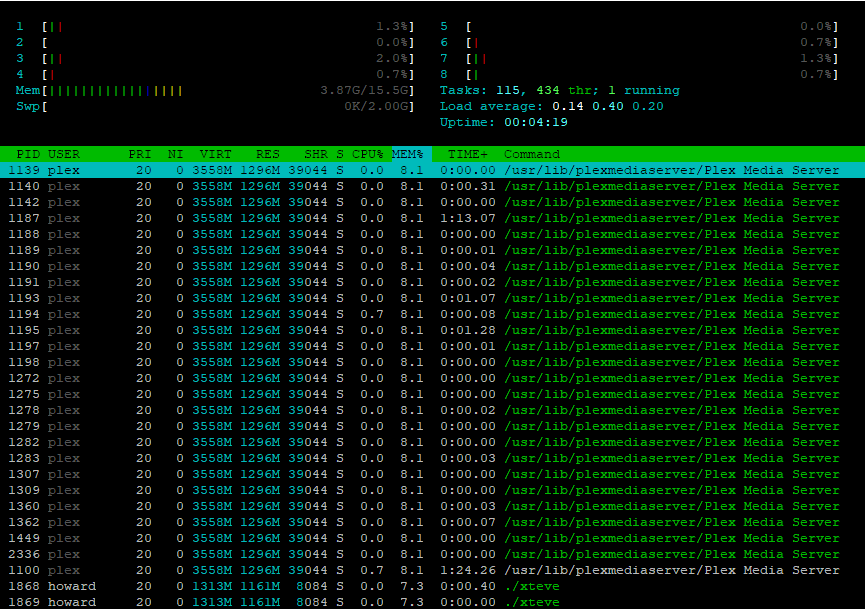Screen dimensions: 865x609
Task: Click the CPU 2 usage meter
Action: (215, 42)
